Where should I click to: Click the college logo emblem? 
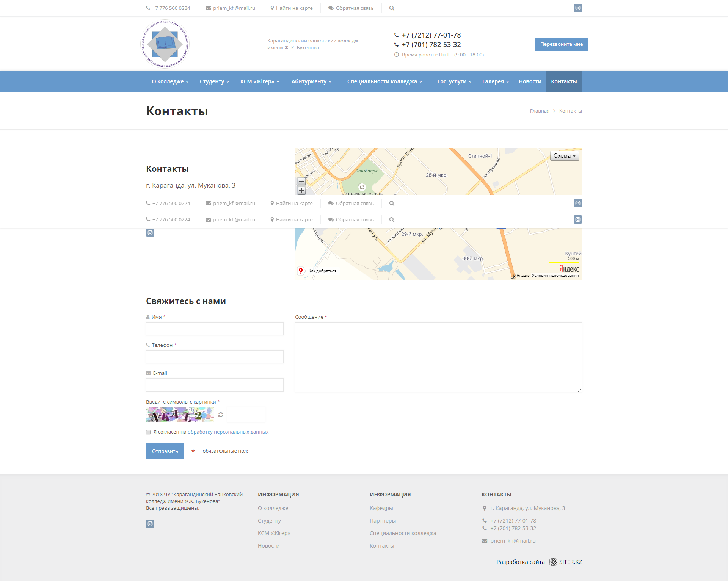[x=165, y=44]
